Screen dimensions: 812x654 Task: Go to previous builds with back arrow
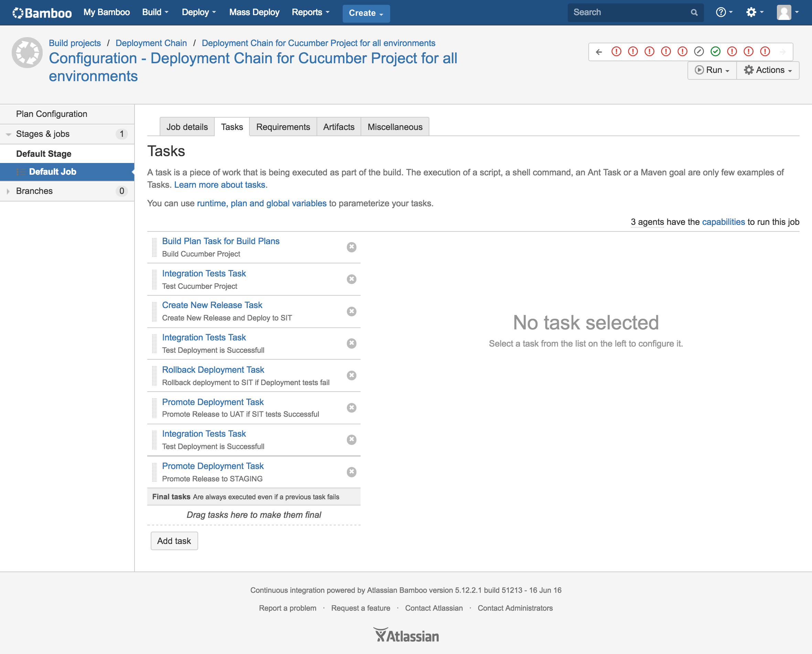[599, 52]
